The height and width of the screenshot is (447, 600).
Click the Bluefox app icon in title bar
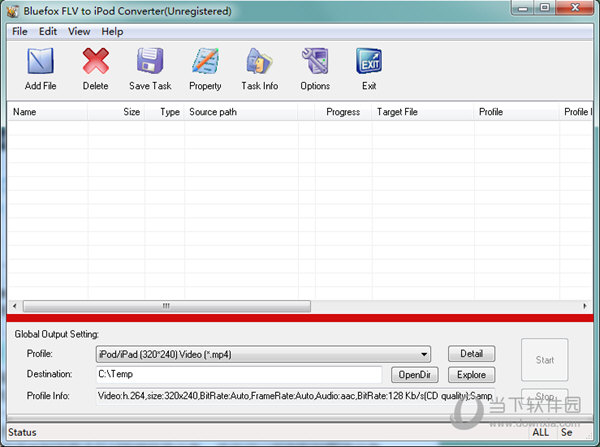point(12,11)
